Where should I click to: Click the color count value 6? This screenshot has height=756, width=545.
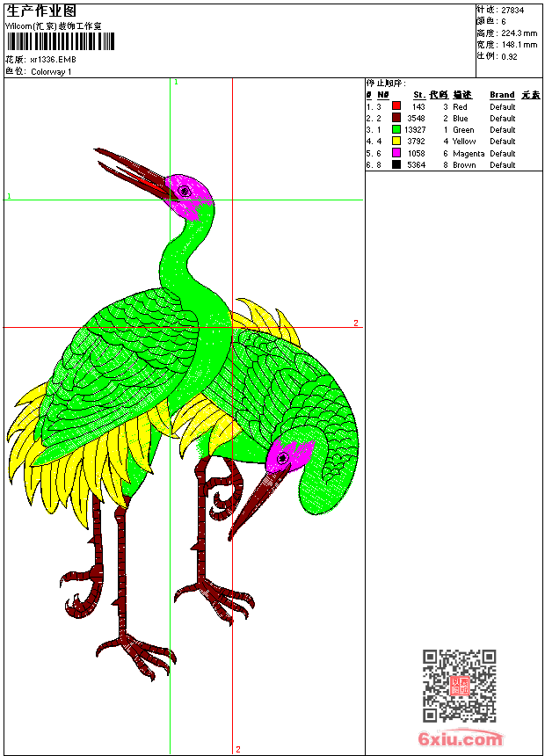point(504,22)
